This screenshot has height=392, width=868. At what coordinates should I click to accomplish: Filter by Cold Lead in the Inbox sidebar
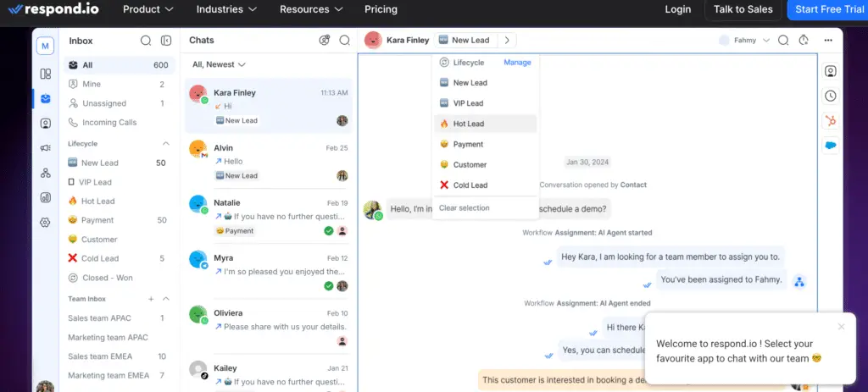pos(119,258)
